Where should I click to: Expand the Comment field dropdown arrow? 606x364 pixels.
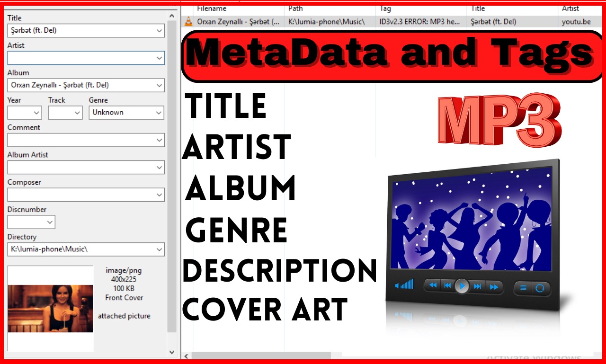click(159, 140)
